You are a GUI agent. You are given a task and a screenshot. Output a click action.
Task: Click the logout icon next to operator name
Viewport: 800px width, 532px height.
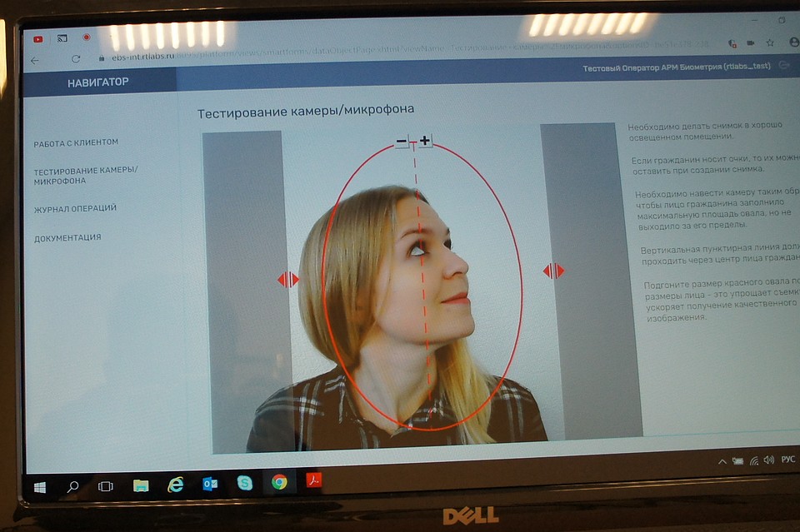pos(785,65)
